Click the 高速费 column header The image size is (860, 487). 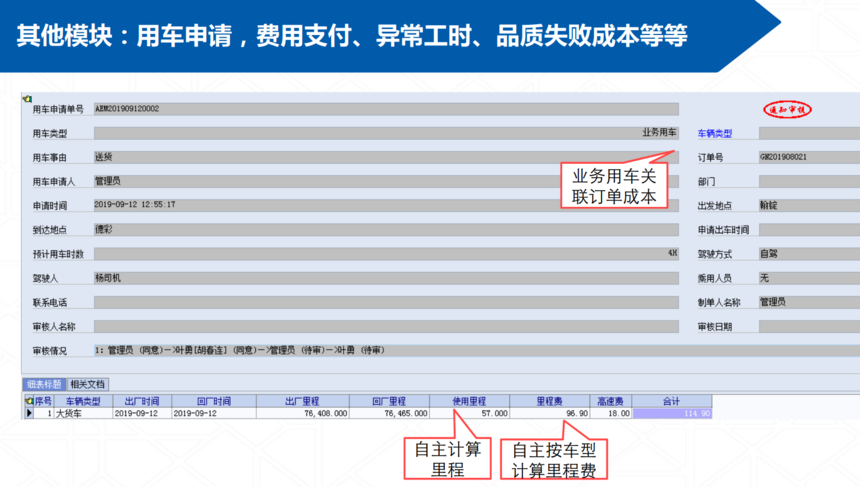pyautogui.click(x=611, y=401)
